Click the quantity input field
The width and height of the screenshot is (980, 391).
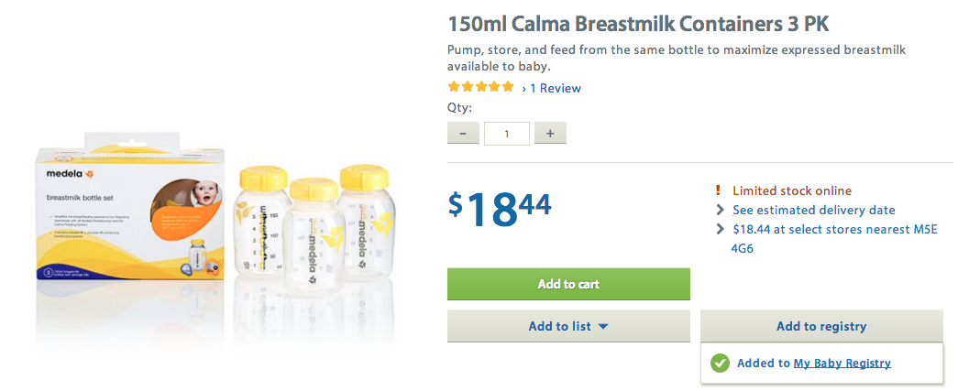click(x=507, y=134)
